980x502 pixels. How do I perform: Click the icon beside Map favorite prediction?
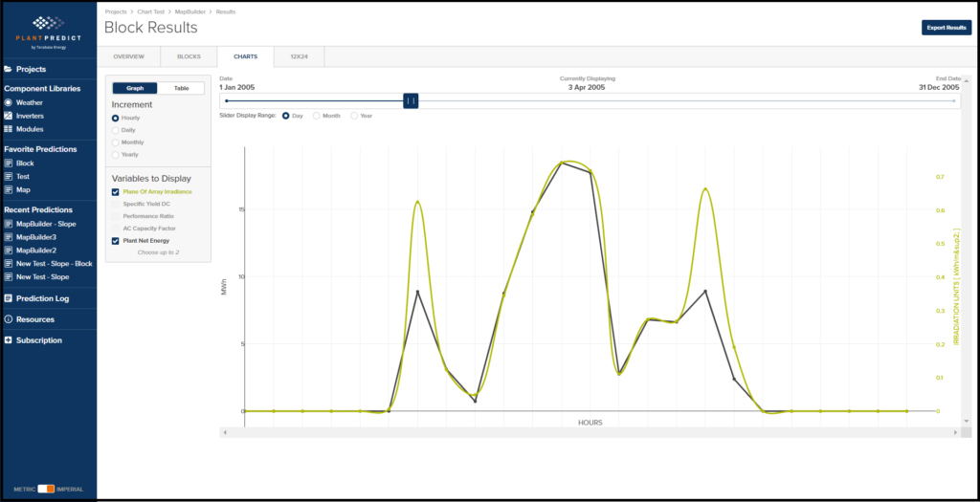tap(8, 190)
